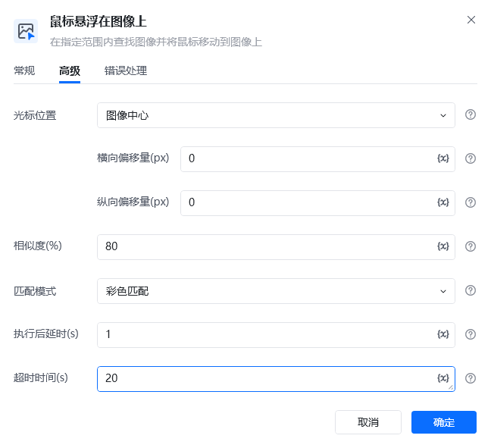Click help icon for 纵向偏移量(px)
491x448 pixels.
pos(470,202)
